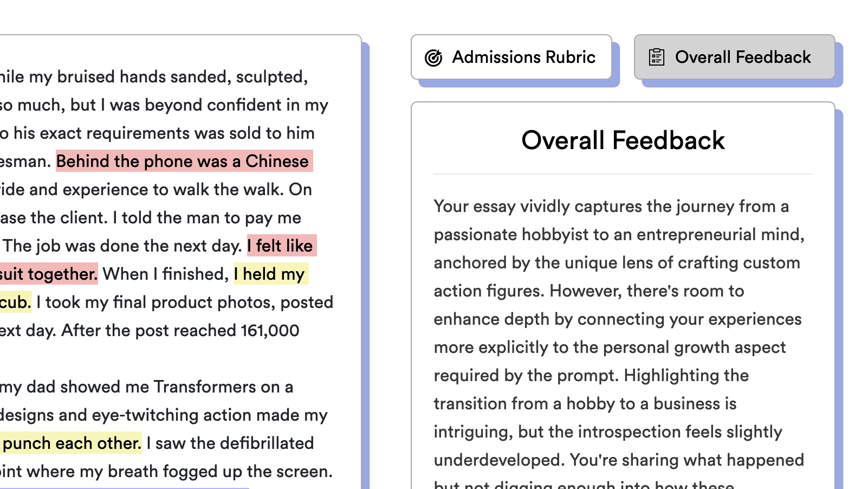
Task: Click the sentence "However, there's room to"
Action: pos(647,291)
